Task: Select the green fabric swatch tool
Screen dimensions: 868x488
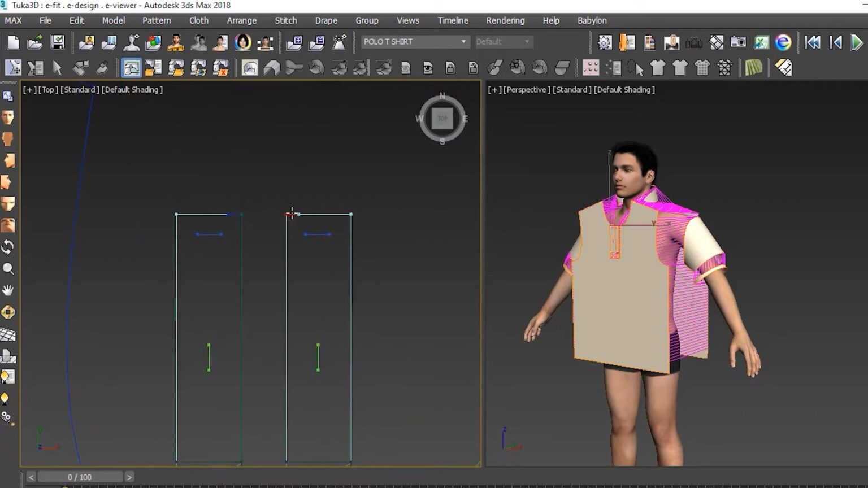Action: (x=753, y=68)
